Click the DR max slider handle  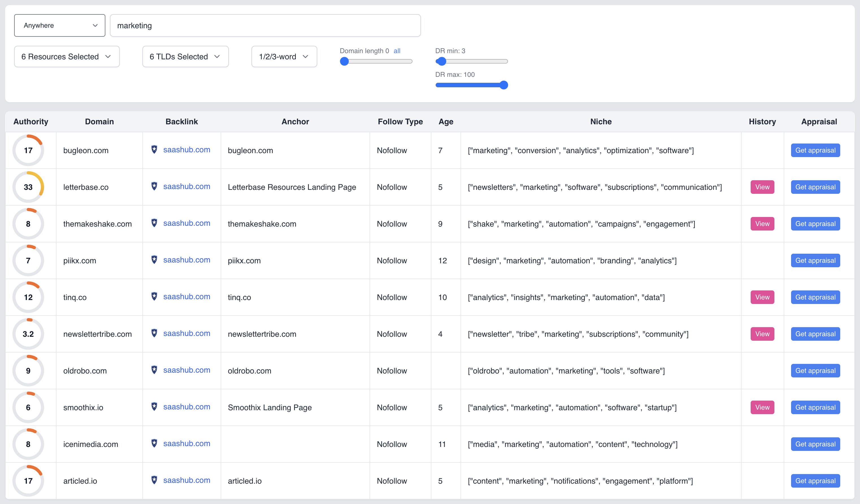tap(504, 85)
